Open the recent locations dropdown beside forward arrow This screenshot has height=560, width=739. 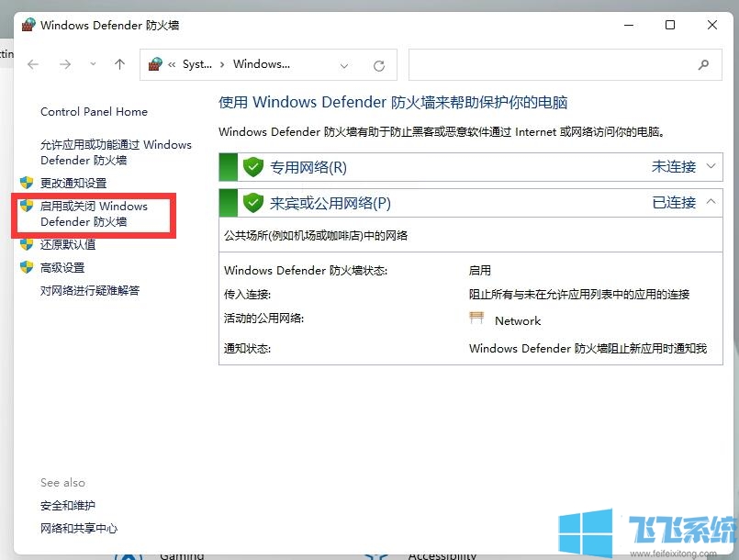tap(93, 64)
